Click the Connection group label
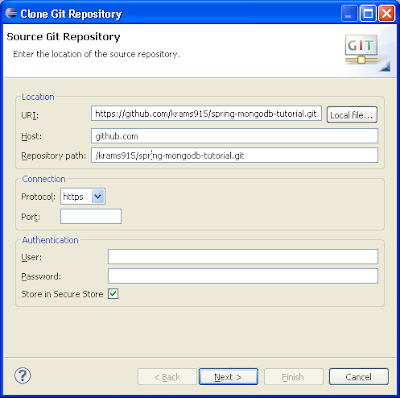 pyautogui.click(x=43, y=179)
